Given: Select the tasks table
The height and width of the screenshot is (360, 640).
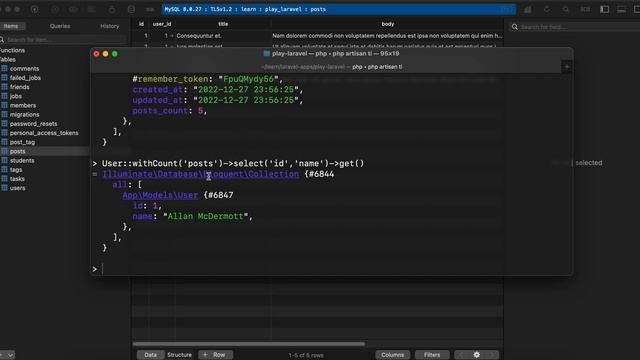Looking at the screenshot, I should tap(17, 179).
